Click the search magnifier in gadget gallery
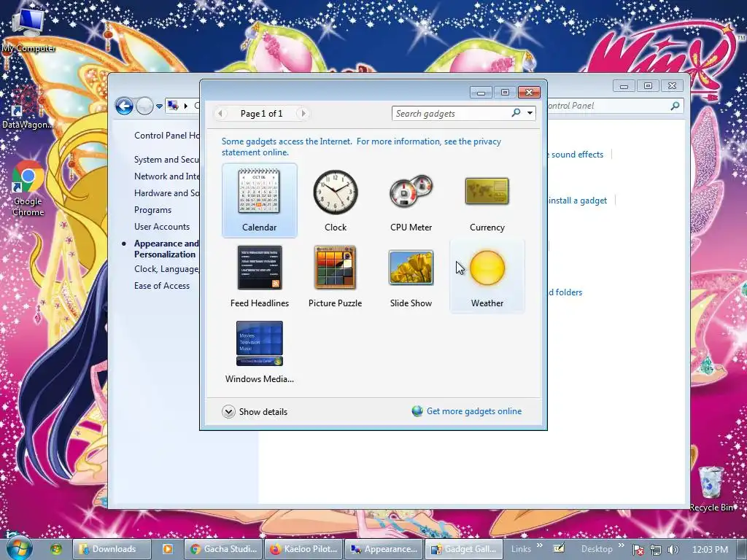 (516, 113)
